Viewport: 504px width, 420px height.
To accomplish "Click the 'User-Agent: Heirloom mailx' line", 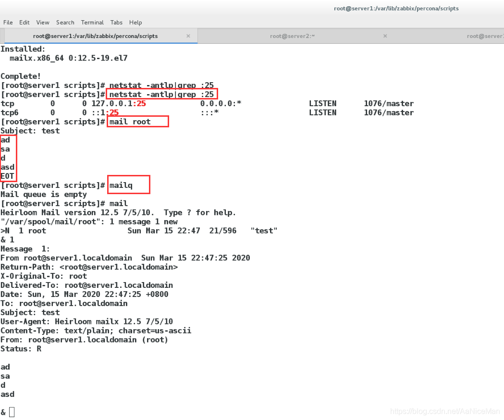I will (x=87, y=321).
